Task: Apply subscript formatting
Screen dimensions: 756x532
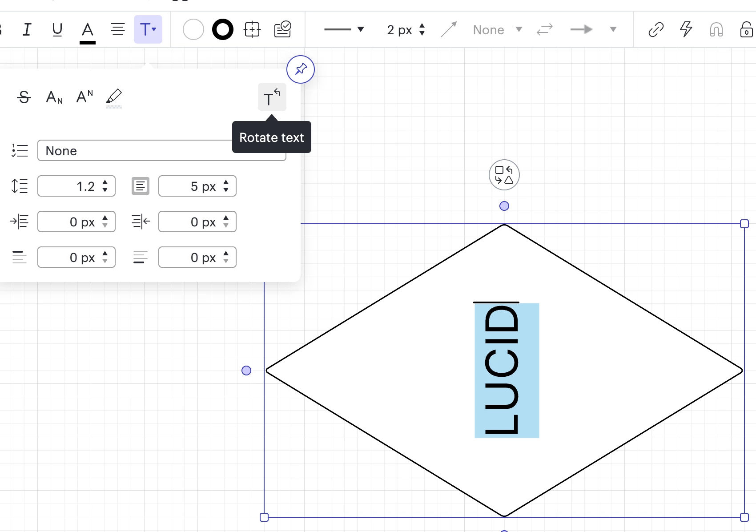Action: pyautogui.click(x=54, y=97)
